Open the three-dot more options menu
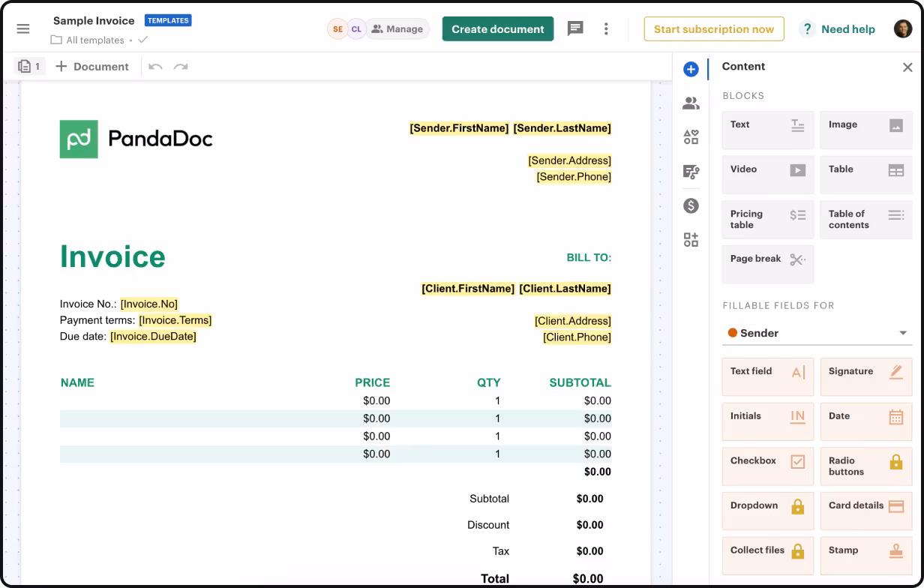 [606, 28]
